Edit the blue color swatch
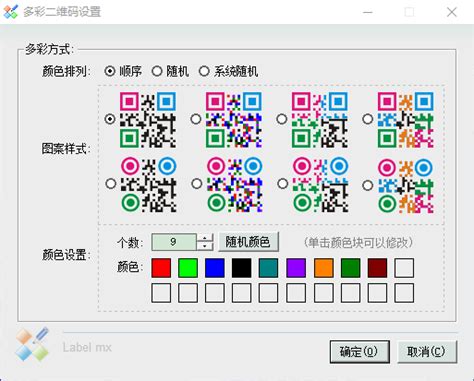Image resolution: width=474 pixels, height=381 pixels. (215, 268)
